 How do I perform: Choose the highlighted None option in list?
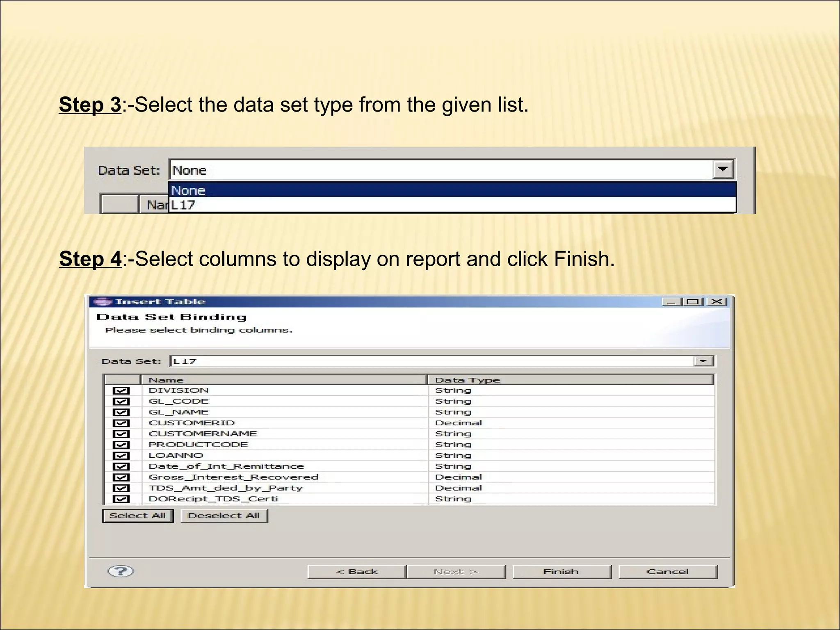(452, 190)
